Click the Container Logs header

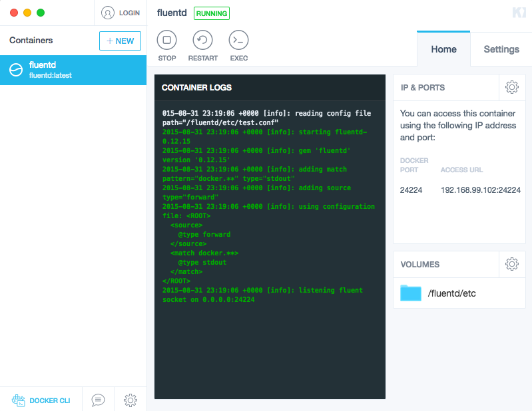[x=196, y=87]
